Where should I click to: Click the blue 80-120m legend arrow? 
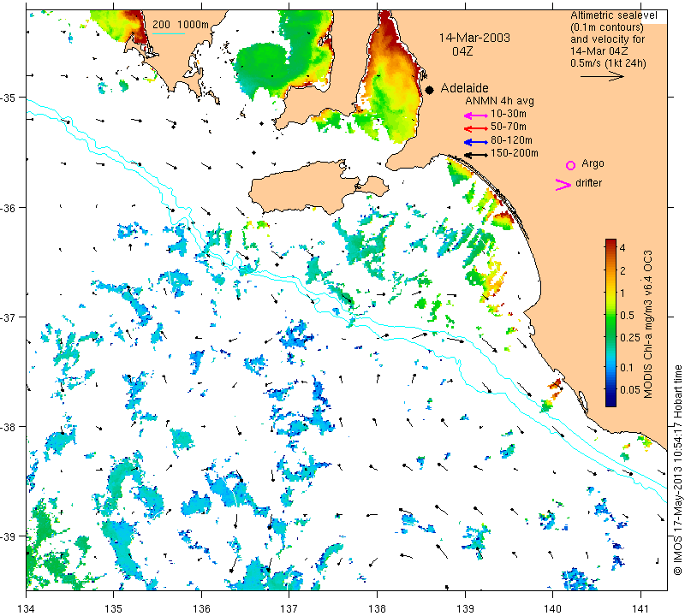tap(475, 142)
